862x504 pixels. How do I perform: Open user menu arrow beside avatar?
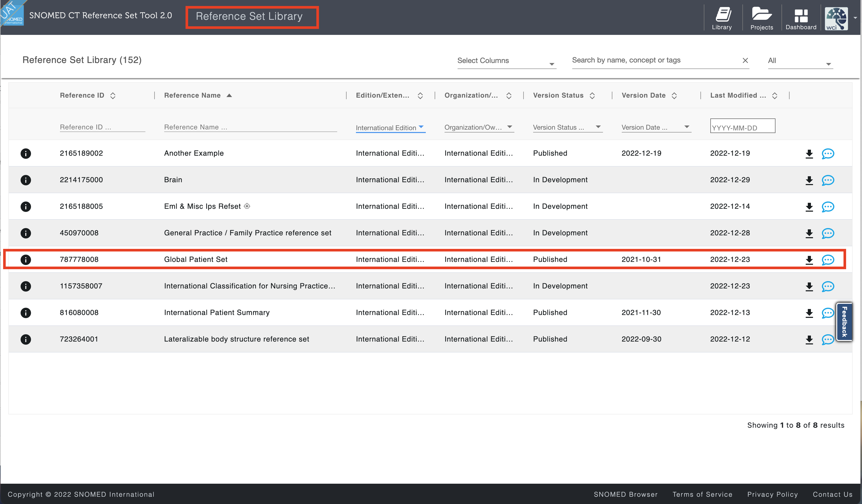(x=855, y=18)
